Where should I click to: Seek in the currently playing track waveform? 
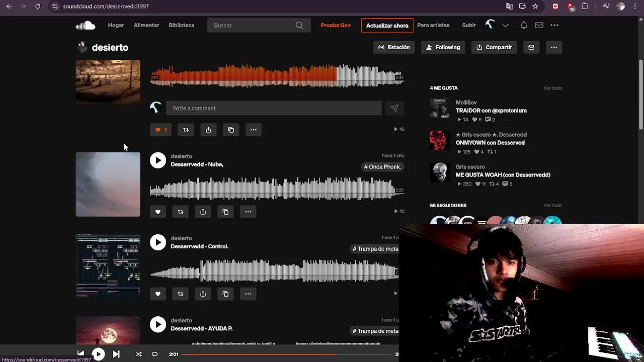(277, 76)
